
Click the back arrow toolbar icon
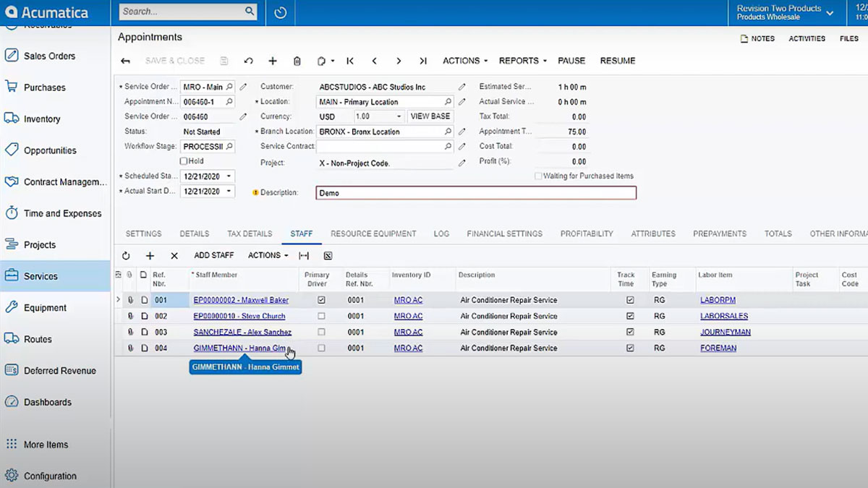[x=126, y=61]
